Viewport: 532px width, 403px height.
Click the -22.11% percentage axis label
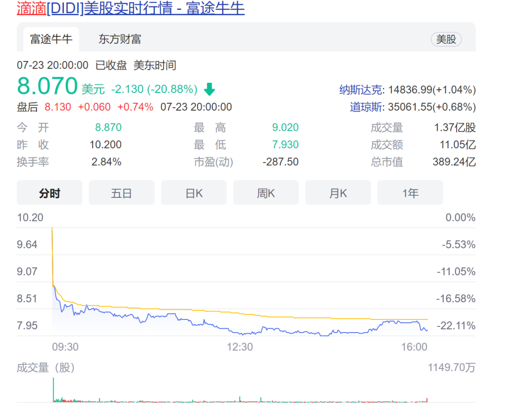(x=456, y=325)
